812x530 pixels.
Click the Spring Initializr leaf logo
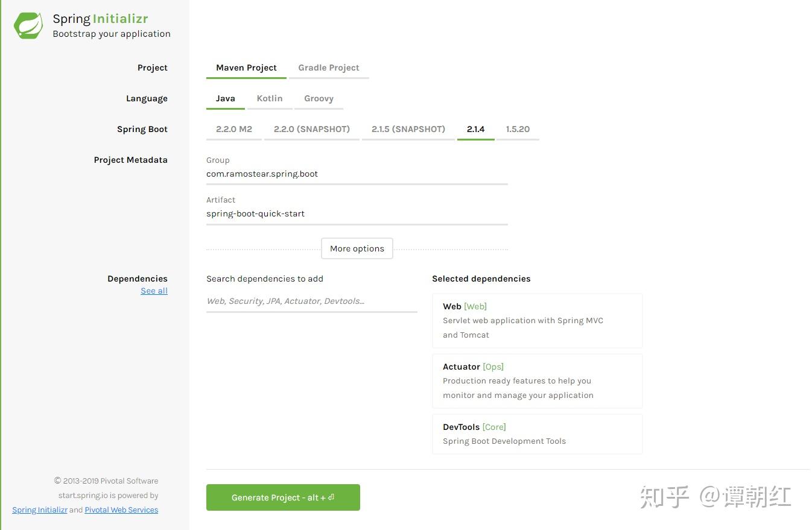click(27, 25)
